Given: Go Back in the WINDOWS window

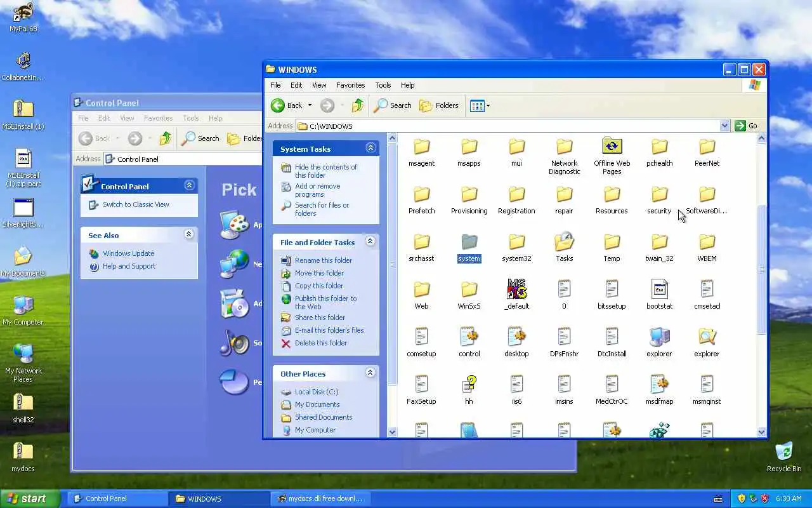Looking at the screenshot, I should (x=287, y=105).
